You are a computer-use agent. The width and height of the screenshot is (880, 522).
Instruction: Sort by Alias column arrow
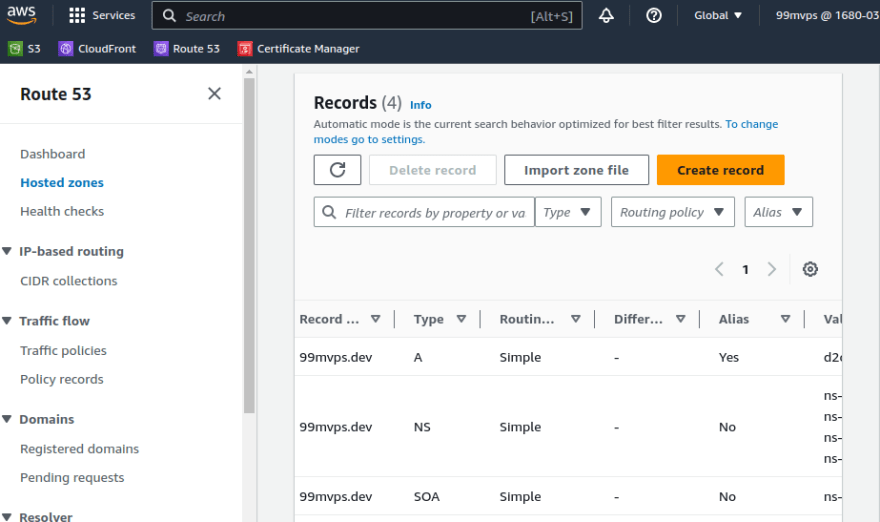pyautogui.click(x=785, y=319)
